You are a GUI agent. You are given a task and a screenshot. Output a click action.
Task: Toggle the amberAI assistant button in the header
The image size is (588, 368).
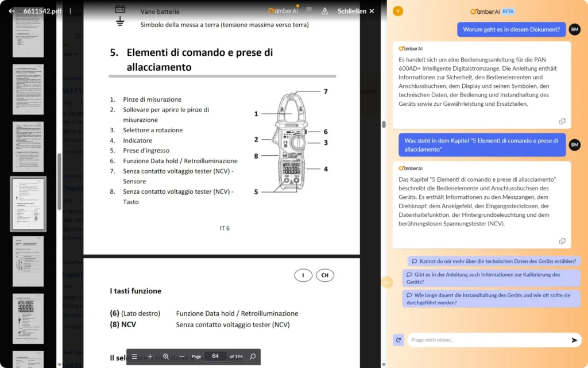click(x=283, y=11)
